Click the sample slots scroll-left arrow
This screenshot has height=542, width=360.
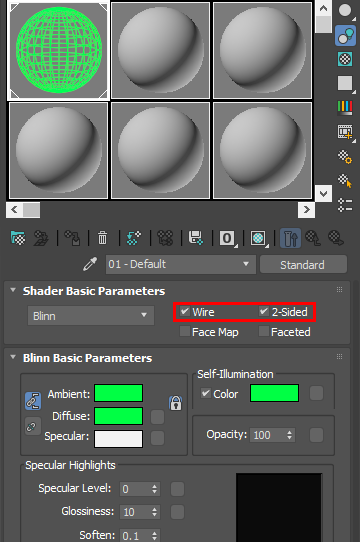15,209
